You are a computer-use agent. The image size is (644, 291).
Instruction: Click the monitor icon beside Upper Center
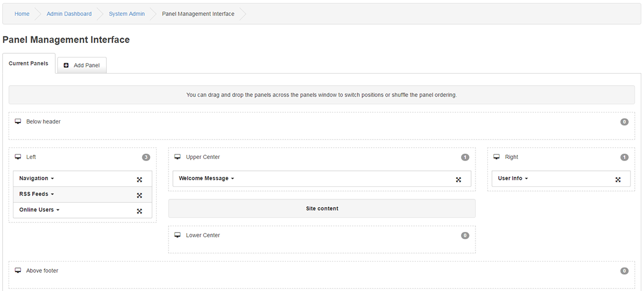178,157
